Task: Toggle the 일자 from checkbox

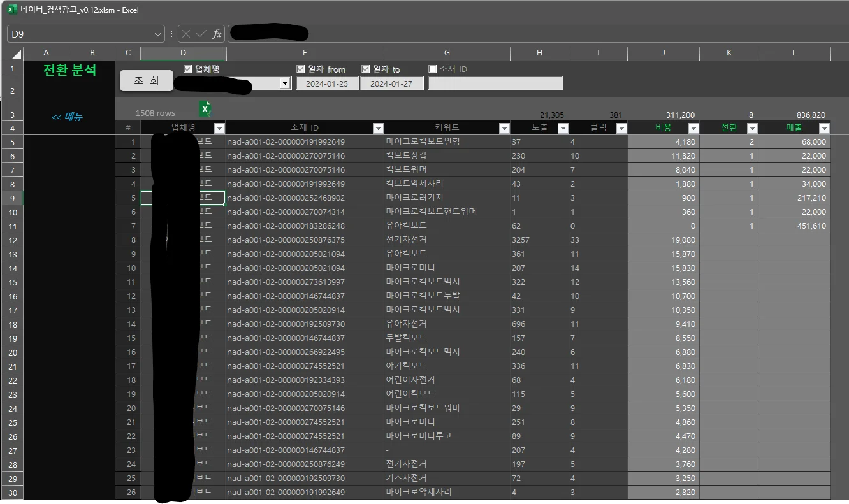Action: (301, 69)
